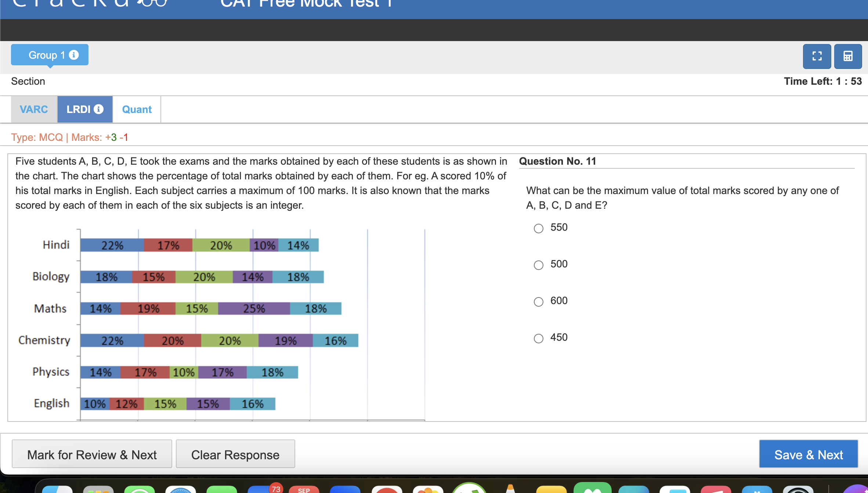This screenshot has height=493, width=868.
Task: Open the fullscreen toggle icon
Action: [817, 56]
